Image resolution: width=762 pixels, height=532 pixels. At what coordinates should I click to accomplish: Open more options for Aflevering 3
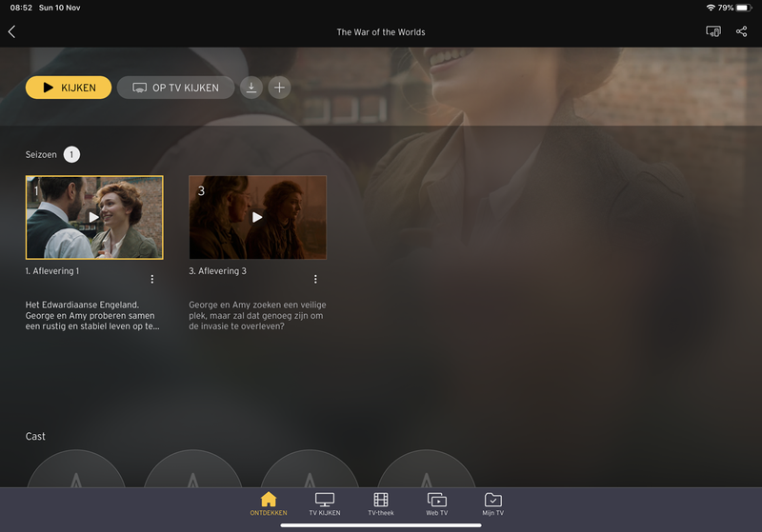pyautogui.click(x=315, y=279)
